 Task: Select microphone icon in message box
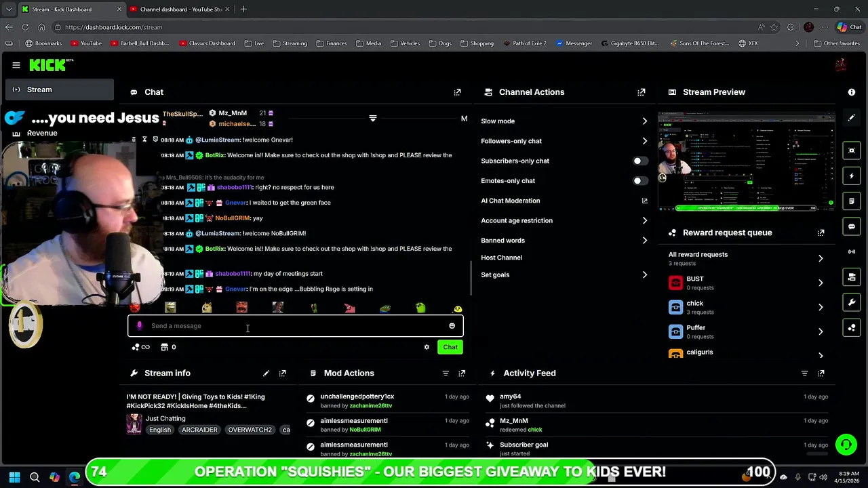pos(140,326)
